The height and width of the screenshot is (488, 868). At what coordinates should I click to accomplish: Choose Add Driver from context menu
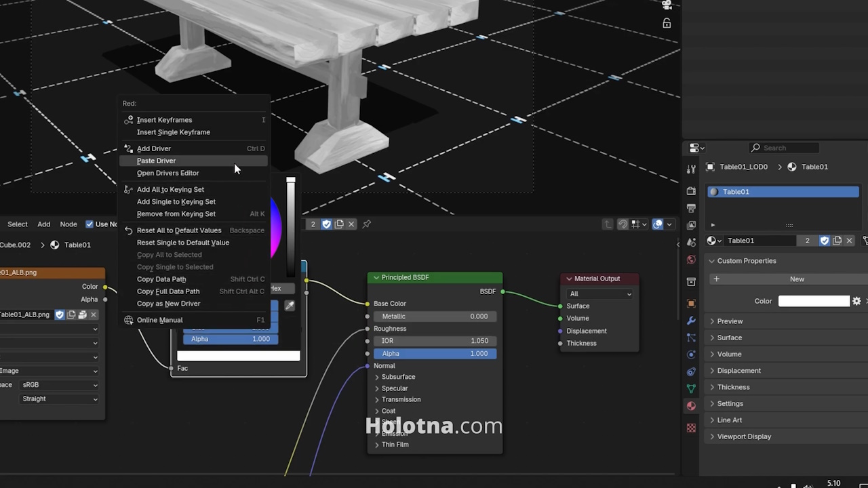pyautogui.click(x=193, y=148)
